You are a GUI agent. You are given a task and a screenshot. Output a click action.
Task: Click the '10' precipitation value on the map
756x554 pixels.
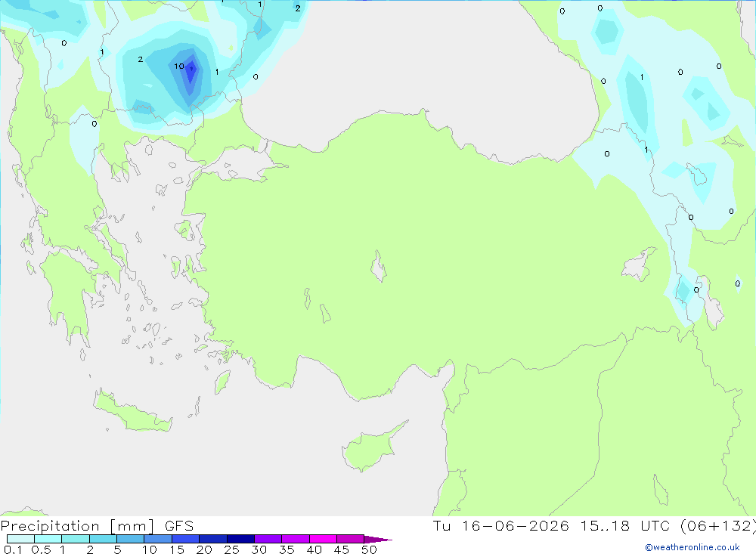coord(179,66)
